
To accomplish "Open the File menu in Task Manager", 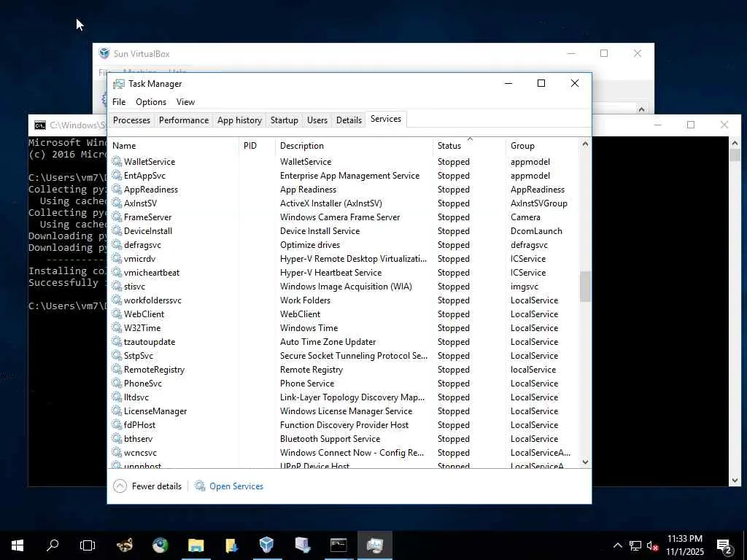I will click(x=119, y=102).
